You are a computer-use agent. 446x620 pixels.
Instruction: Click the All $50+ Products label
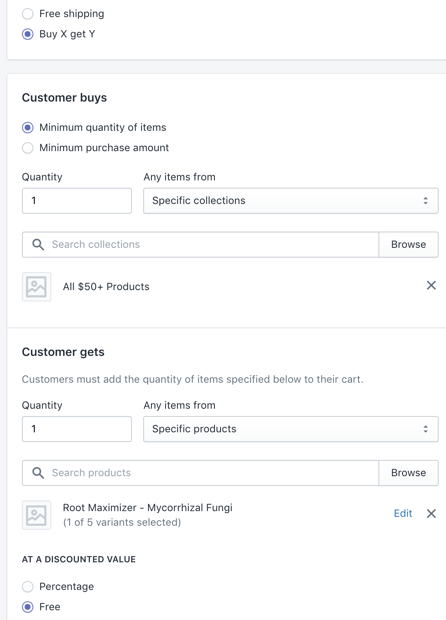pos(106,286)
